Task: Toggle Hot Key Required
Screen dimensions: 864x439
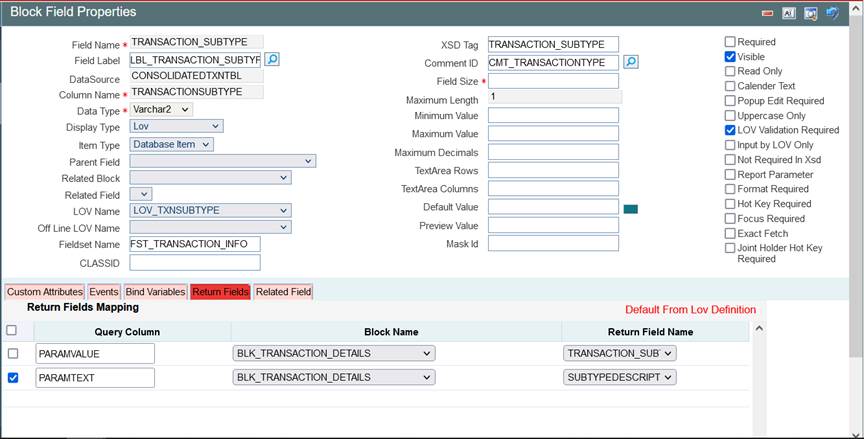Action: pyautogui.click(x=730, y=204)
